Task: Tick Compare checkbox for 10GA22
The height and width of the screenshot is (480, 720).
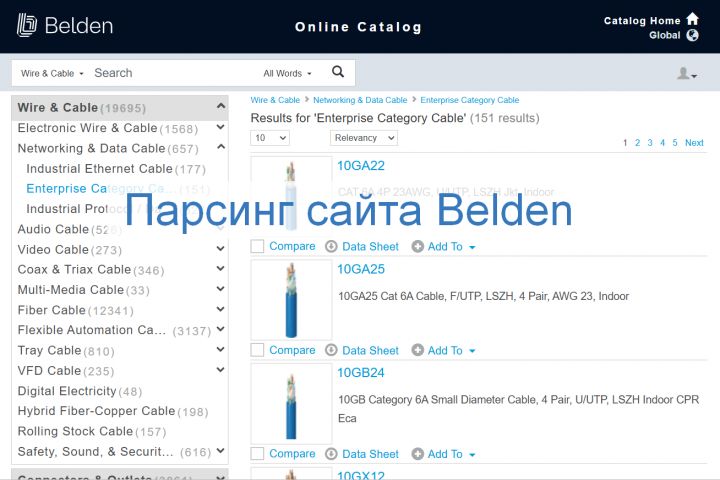Action: coord(257,246)
